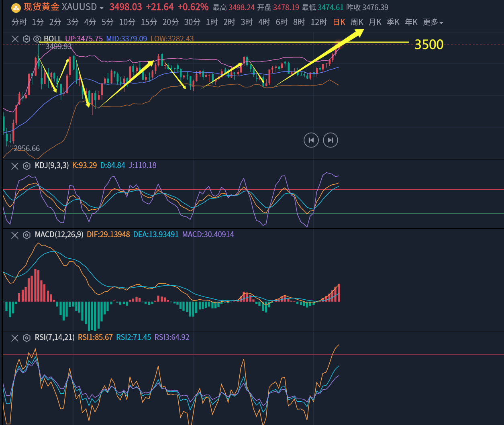Open RSI indicator settings
The height and width of the screenshot is (425, 504).
click(x=27, y=338)
